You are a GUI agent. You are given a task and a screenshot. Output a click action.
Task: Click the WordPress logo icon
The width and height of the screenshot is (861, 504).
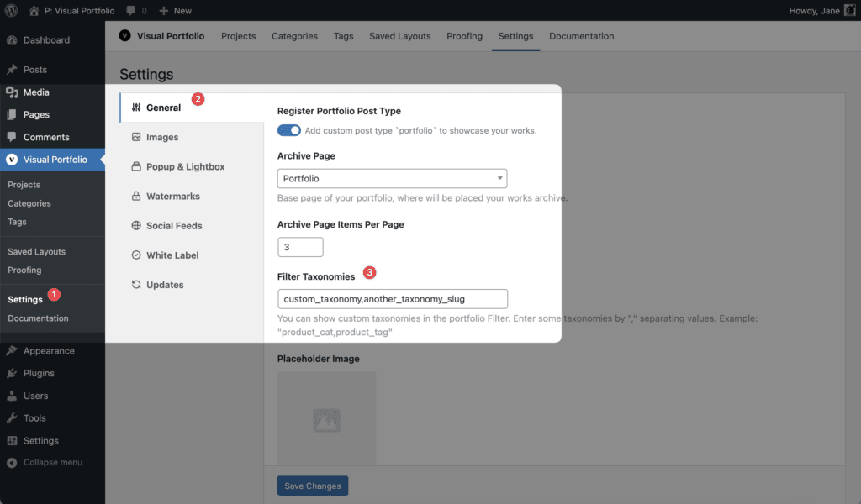coord(11,10)
